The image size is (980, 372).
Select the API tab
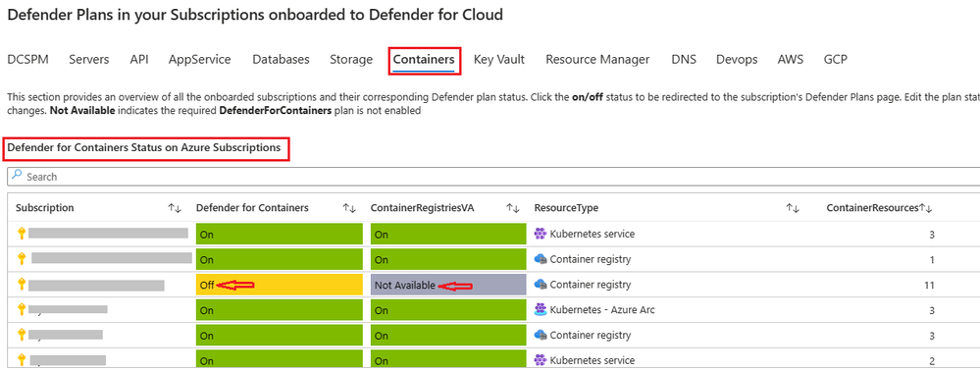click(138, 60)
